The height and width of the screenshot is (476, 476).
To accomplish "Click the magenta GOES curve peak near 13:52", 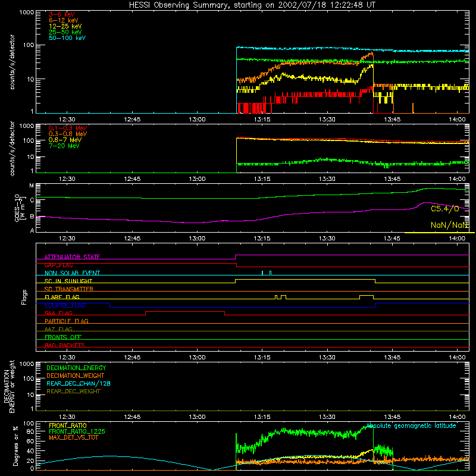I will pyautogui.click(x=427, y=202).
